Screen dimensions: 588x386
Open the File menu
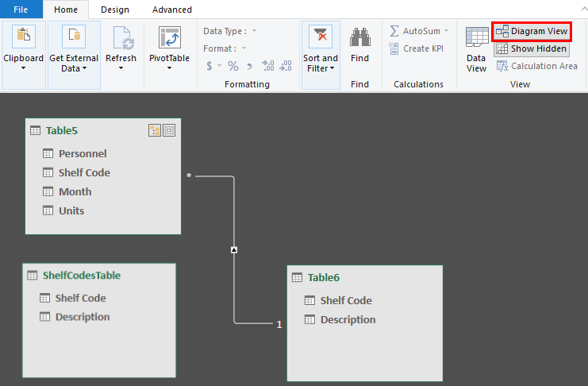[21, 10]
